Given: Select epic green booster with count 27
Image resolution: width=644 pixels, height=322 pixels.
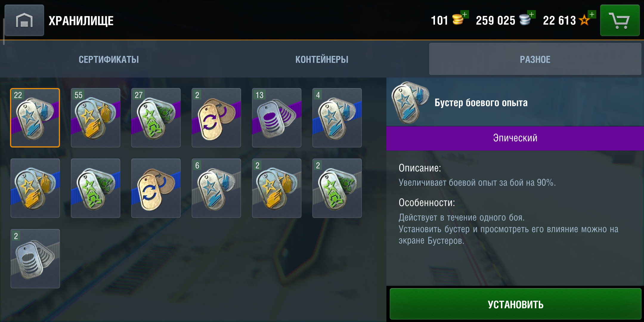Looking at the screenshot, I should 156,118.
